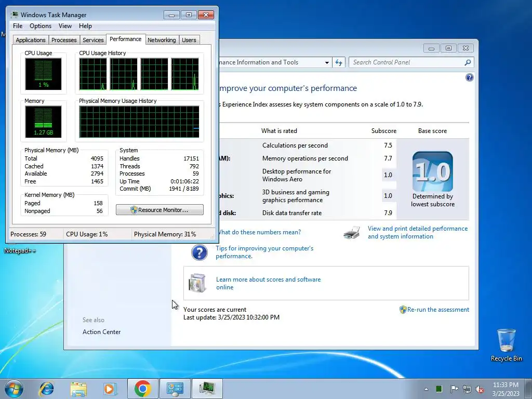
Task: Switch to Control Panel taskbar button
Action: tap(175, 389)
